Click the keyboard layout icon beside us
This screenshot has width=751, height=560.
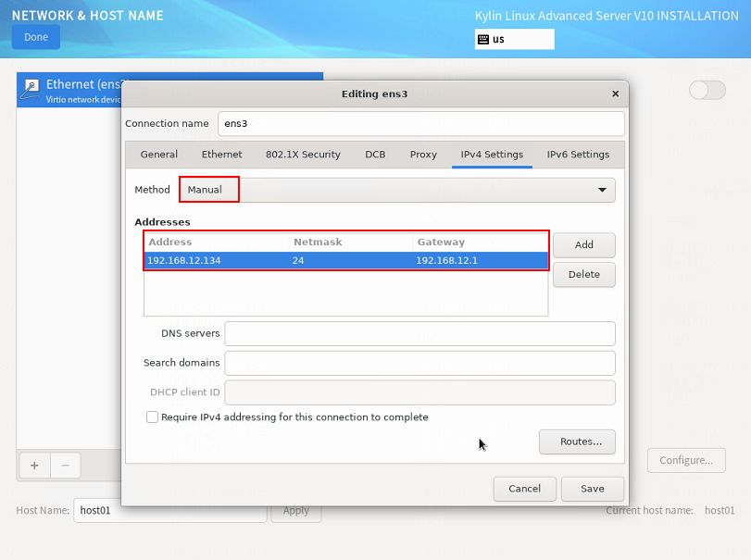(x=483, y=39)
